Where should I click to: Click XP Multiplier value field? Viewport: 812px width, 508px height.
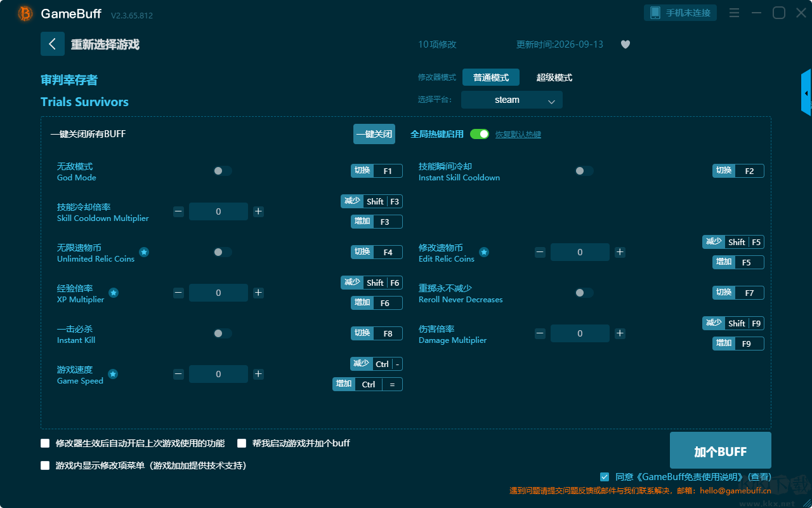218,293
